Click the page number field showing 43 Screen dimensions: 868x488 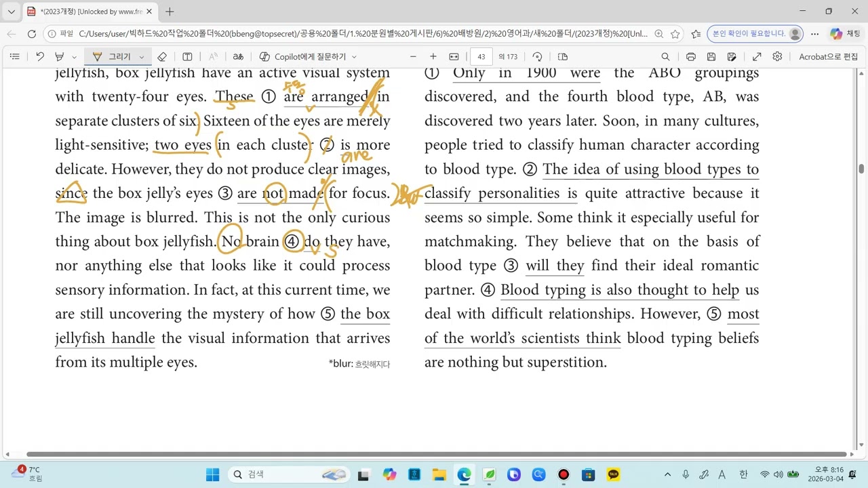click(x=481, y=57)
